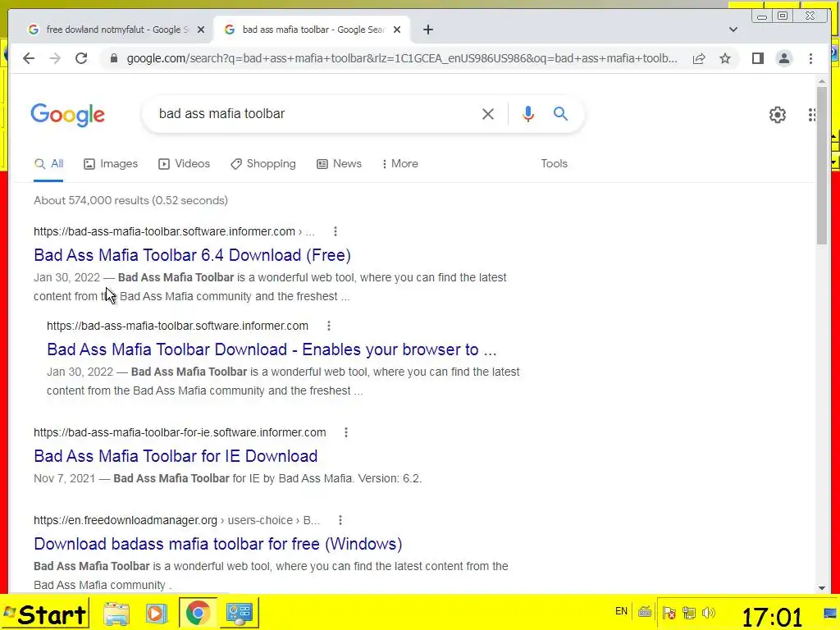Open search Tools options
The height and width of the screenshot is (630, 840).
pyautogui.click(x=554, y=164)
